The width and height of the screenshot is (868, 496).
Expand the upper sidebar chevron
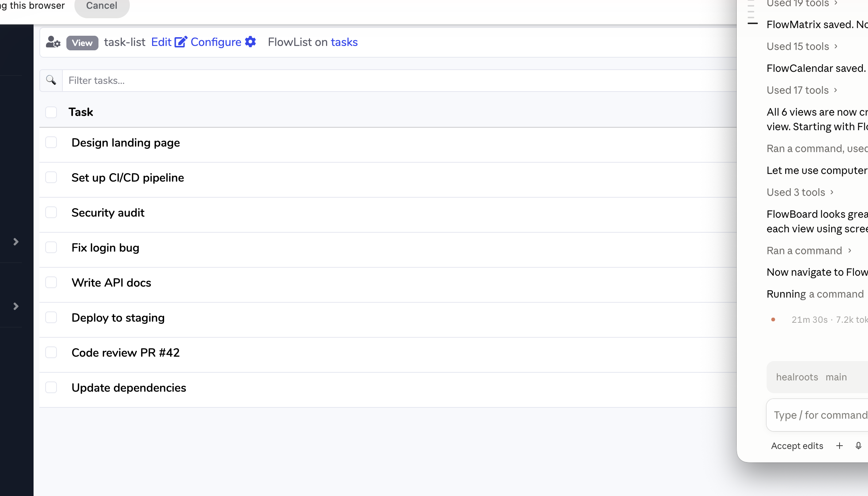click(16, 242)
